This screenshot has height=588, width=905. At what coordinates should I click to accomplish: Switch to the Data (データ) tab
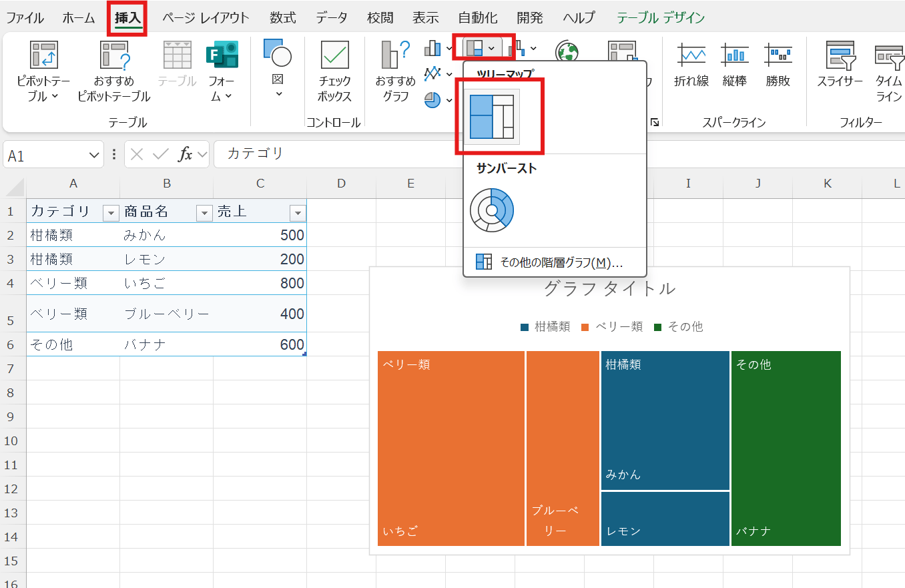click(331, 18)
